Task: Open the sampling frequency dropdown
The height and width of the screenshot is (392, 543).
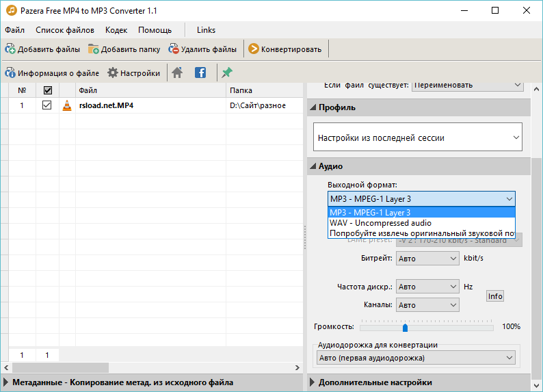Action: [427, 287]
